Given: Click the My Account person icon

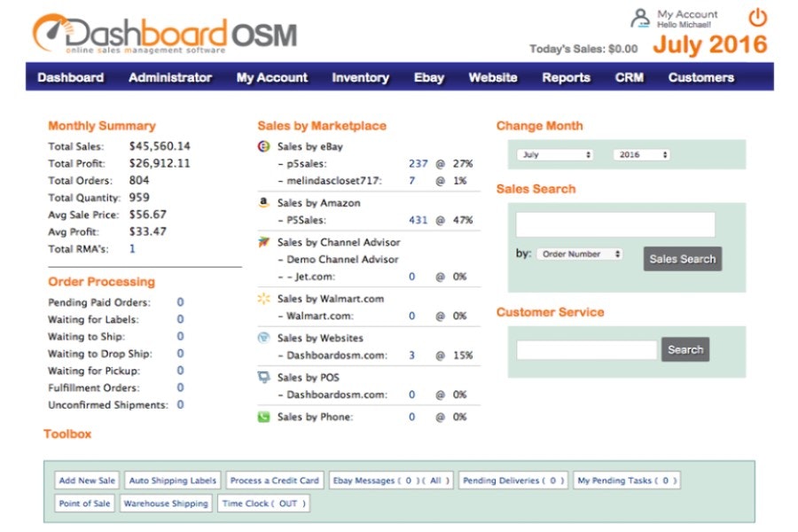Looking at the screenshot, I should (640, 18).
